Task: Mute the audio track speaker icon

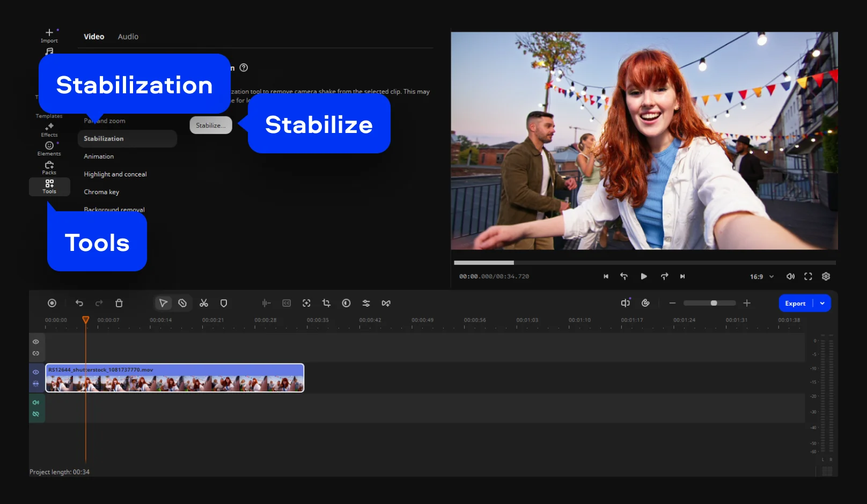Action: pyautogui.click(x=36, y=402)
